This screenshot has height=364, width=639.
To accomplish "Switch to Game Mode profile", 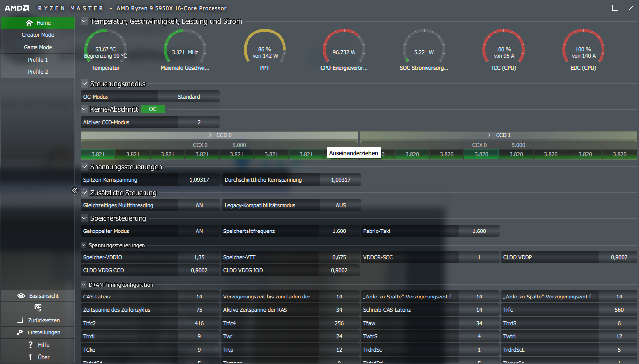I will (37, 47).
